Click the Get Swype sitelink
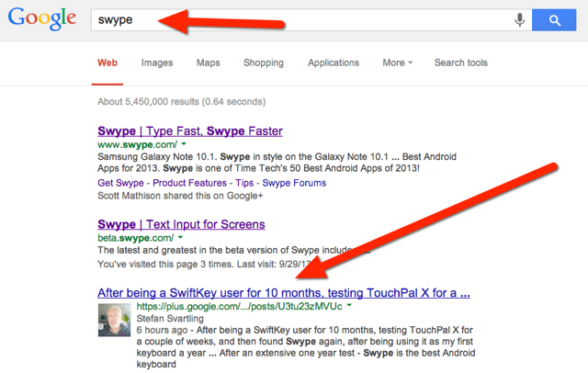 (122, 183)
